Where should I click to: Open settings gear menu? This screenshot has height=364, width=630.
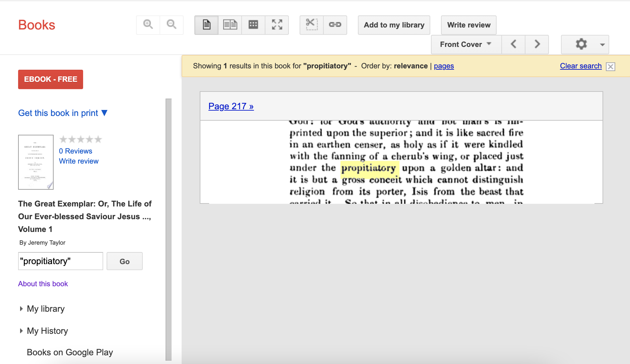585,44
